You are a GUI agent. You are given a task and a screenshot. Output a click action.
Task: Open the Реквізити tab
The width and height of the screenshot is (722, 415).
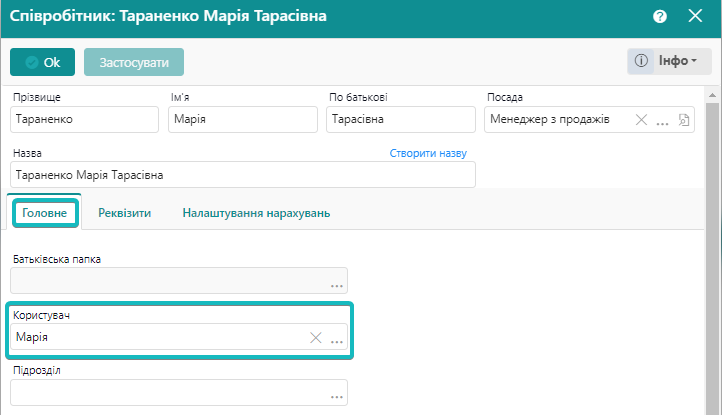coord(124,213)
